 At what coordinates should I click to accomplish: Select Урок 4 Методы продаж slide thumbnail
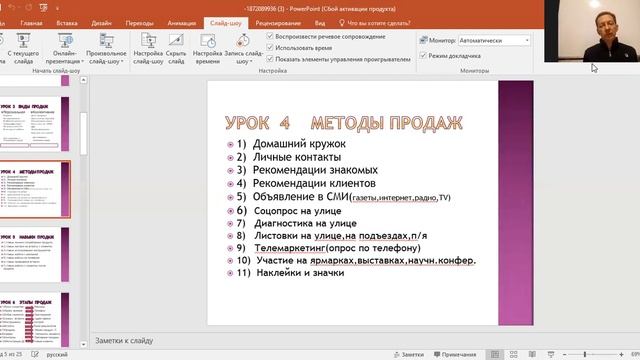click(x=34, y=189)
